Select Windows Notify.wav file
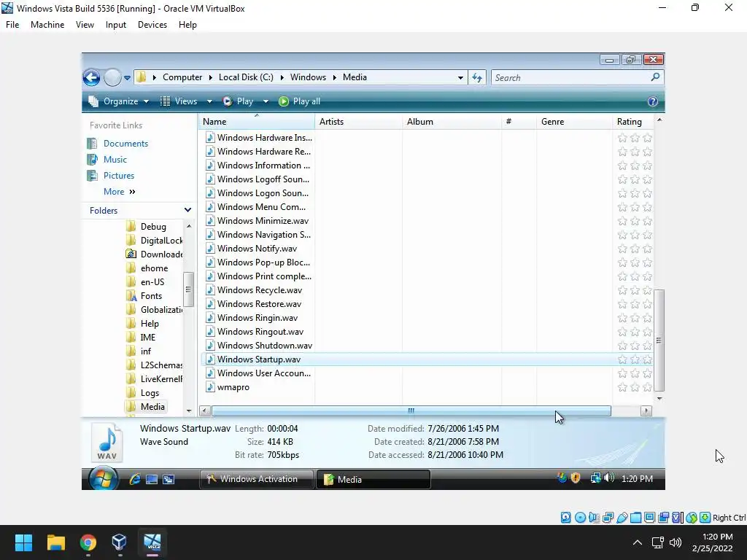Screen dimensions: 747x560 coord(257,249)
